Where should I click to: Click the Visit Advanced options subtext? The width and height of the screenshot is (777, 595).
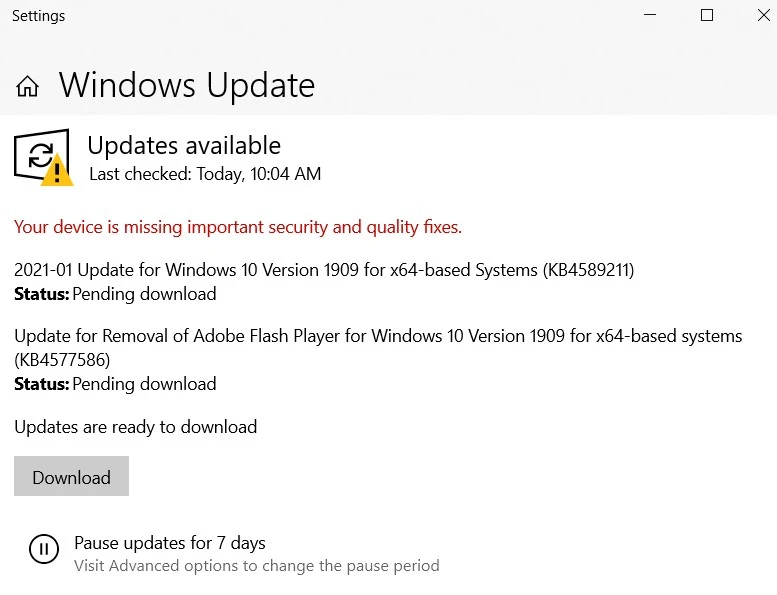pyautogui.click(x=257, y=566)
